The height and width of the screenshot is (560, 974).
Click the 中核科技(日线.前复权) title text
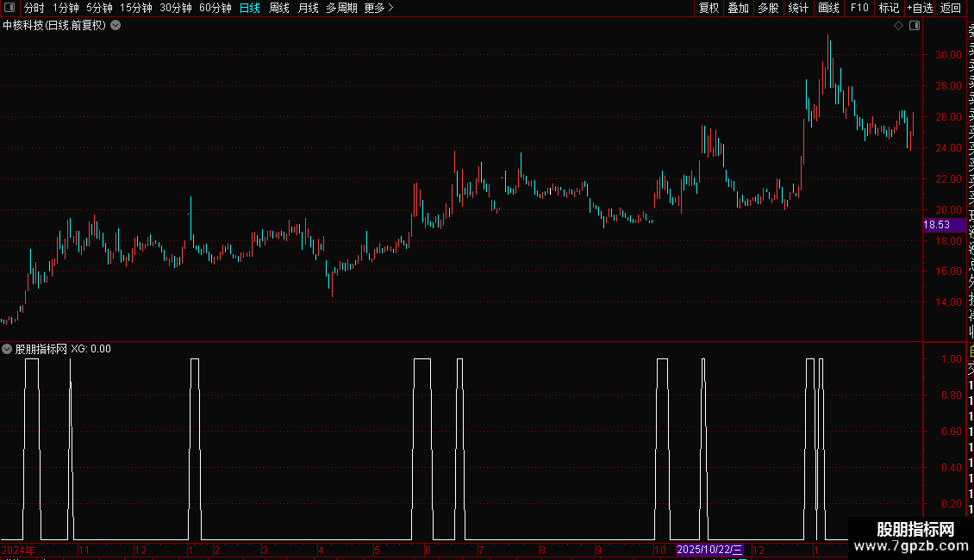(54, 26)
